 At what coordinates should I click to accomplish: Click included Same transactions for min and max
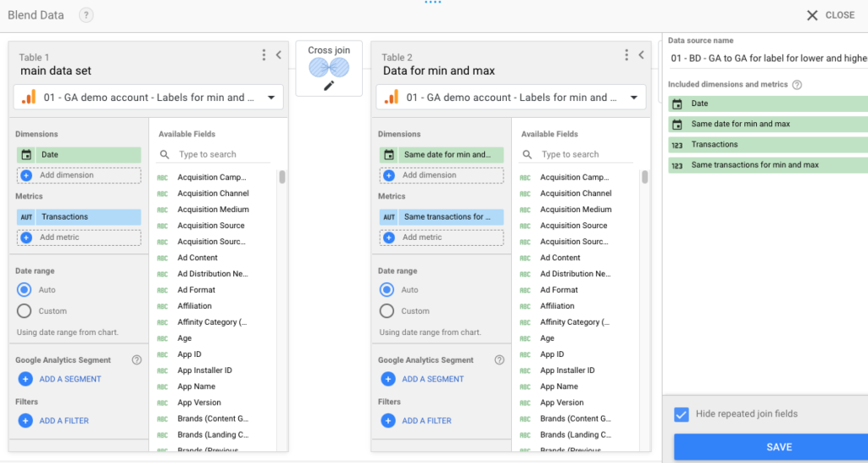tap(768, 165)
